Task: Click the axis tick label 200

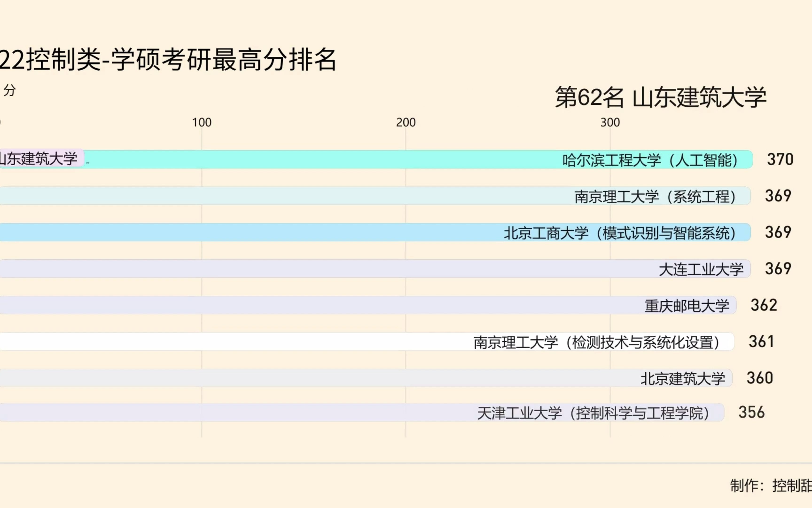Action: point(406,122)
